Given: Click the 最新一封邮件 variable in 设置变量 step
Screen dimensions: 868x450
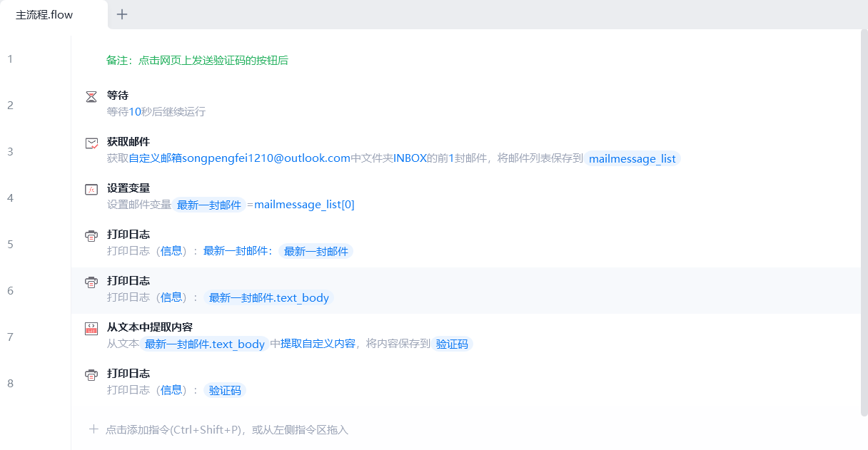Looking at the screenshot, I should click(209, 205).
